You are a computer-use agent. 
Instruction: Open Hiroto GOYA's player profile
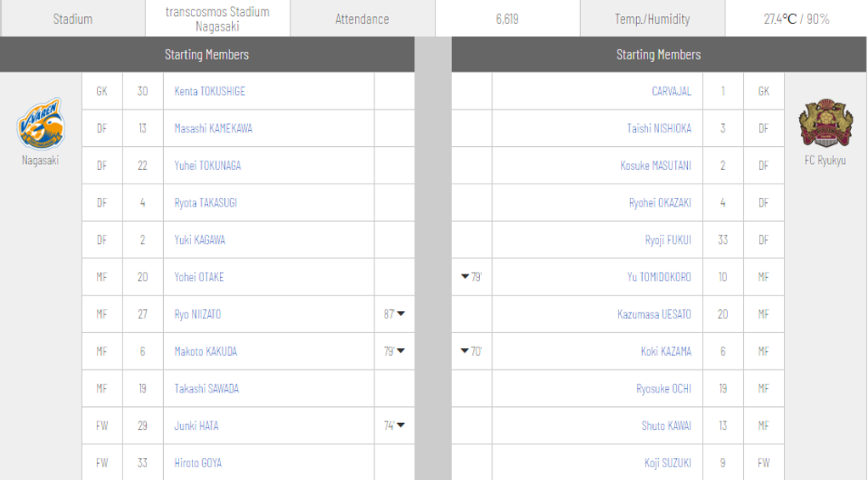pyautogui.click(x=198, y=463)
